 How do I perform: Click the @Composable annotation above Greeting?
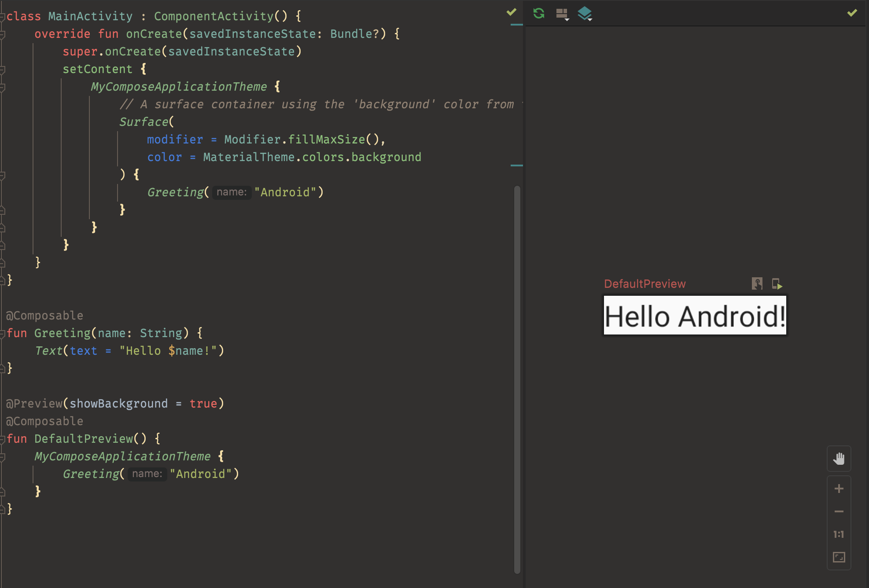[44, 315]
